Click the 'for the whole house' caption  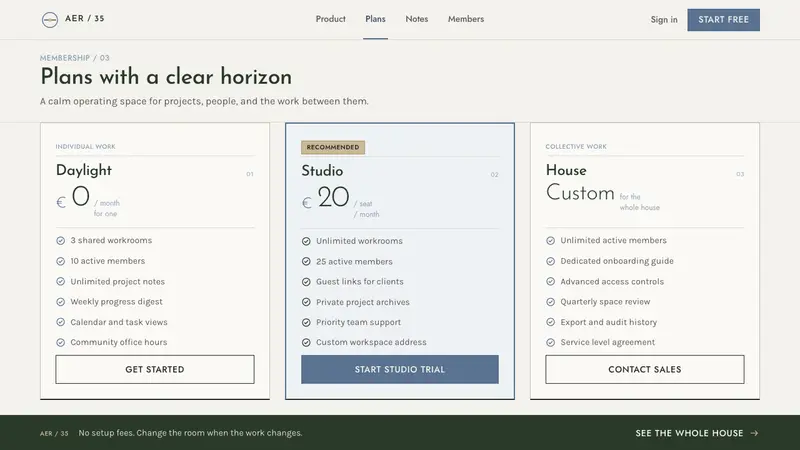pyautogui.click(x=639, y=202)
